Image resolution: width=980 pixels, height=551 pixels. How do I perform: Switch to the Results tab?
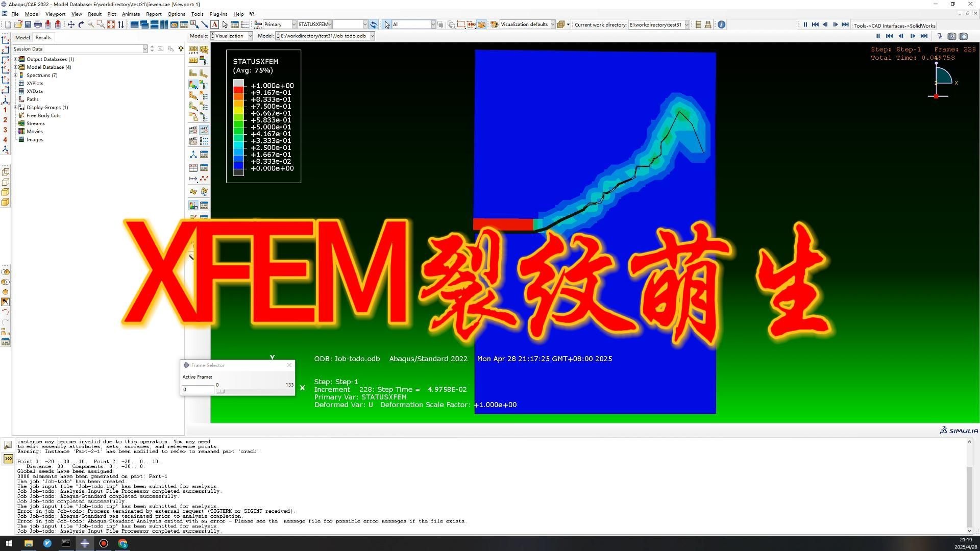coord(43,37)
